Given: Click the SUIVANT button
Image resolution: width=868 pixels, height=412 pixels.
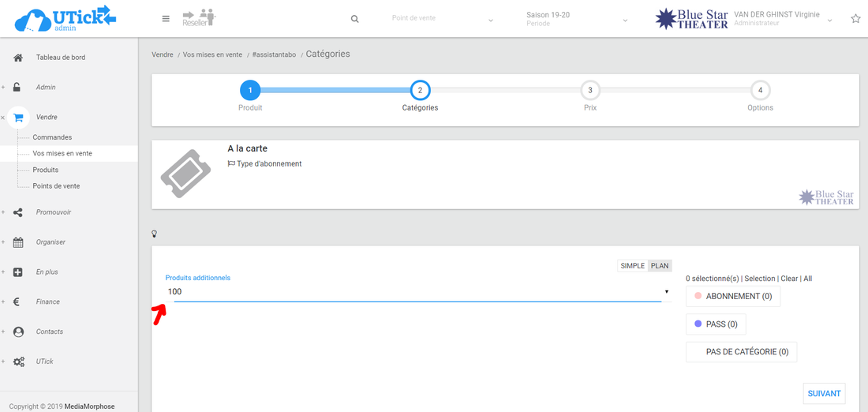Looking at the screenshot, I should pos(824,393).
